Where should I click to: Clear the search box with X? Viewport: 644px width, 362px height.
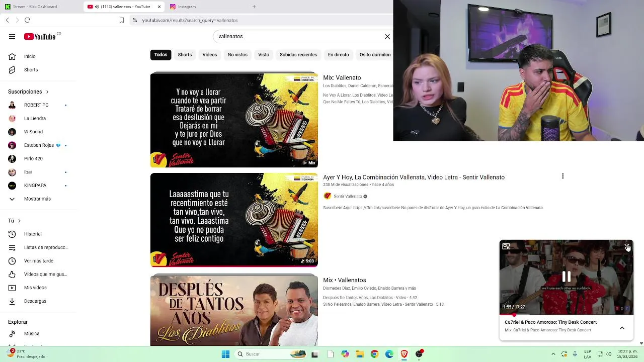[387, 36]
